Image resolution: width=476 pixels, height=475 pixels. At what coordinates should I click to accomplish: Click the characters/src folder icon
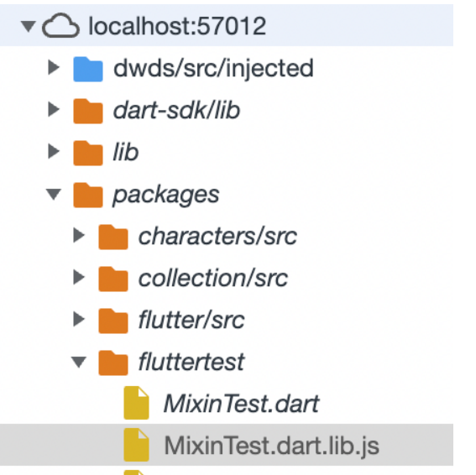pyautogui.click(x=113, y=237)
